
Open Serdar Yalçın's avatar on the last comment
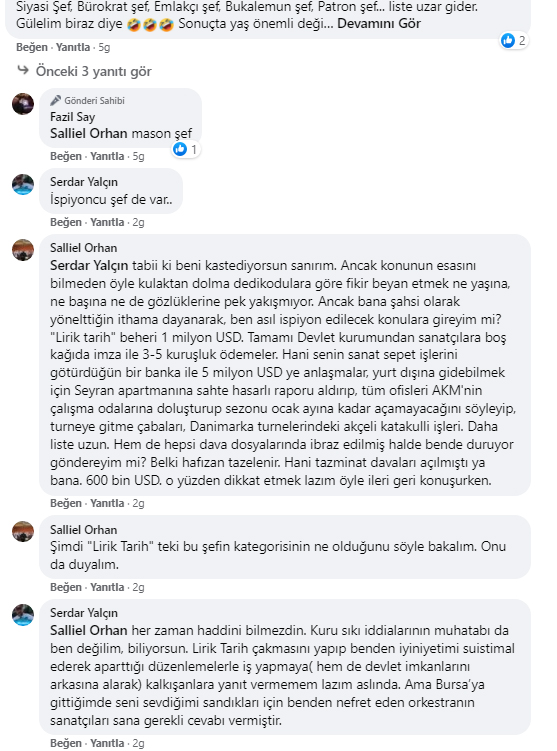(23, 615)
